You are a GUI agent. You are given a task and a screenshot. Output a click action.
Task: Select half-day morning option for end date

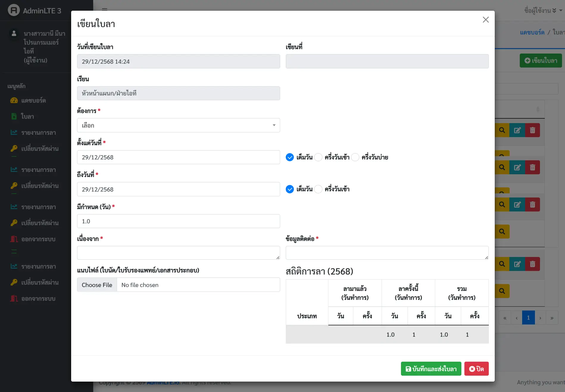point(318,189)
